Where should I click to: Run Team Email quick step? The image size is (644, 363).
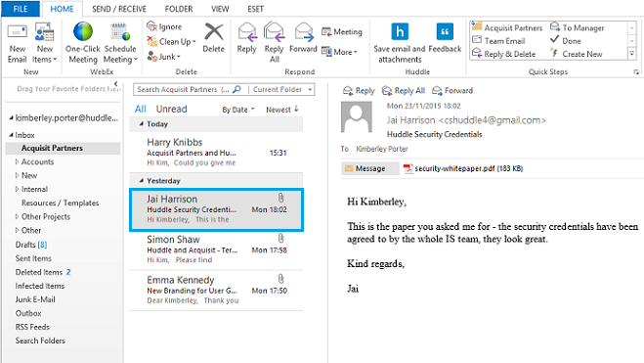click(498, 41)
